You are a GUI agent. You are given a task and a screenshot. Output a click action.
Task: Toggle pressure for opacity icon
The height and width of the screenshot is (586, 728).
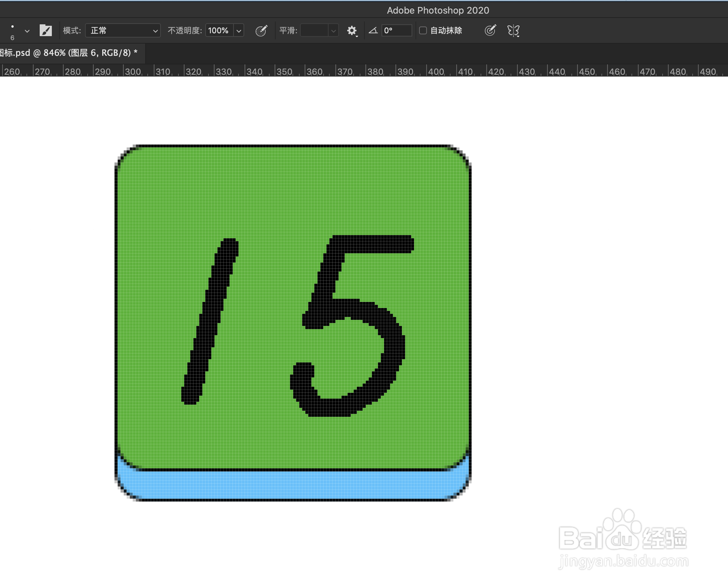click(261, 31)
